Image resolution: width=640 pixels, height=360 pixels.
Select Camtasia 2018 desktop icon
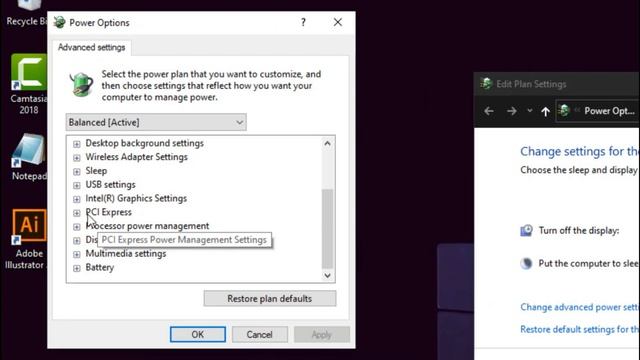tap(29, 84)
